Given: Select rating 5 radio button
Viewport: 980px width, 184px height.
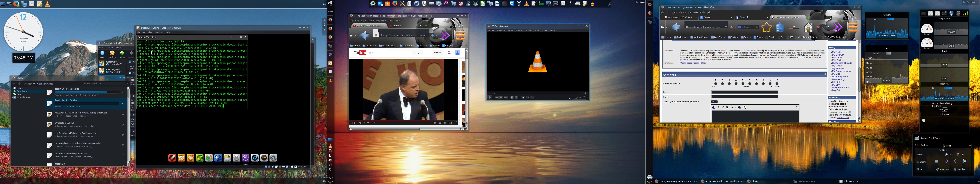Looking at the screenshot, I should [743, 84].
